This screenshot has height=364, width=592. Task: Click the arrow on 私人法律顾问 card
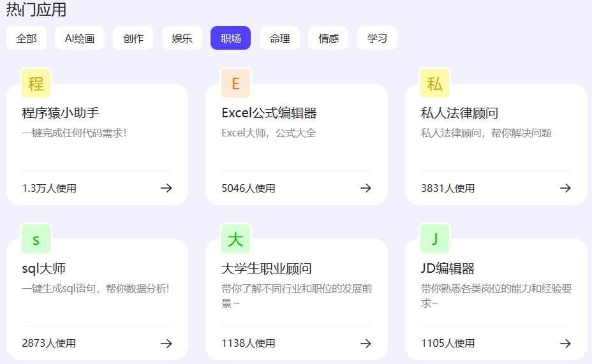point(565,188)
